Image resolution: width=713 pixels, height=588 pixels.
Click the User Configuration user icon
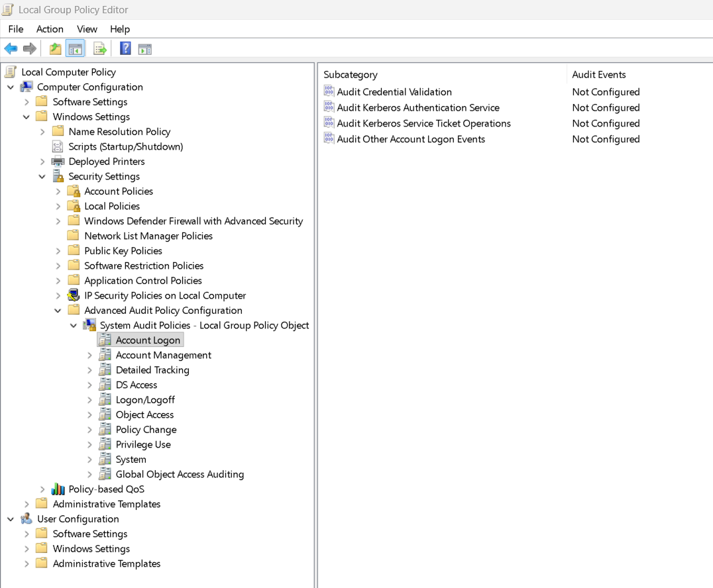click(x=27, y=518)
